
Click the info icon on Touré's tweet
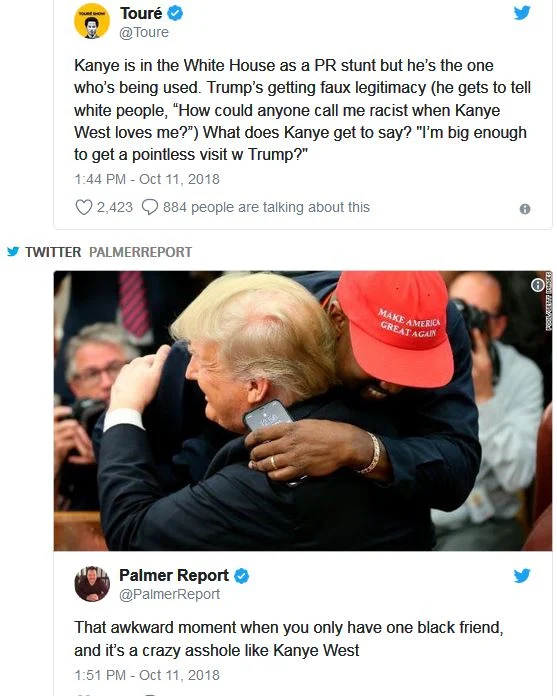click(x=525, y=209)
